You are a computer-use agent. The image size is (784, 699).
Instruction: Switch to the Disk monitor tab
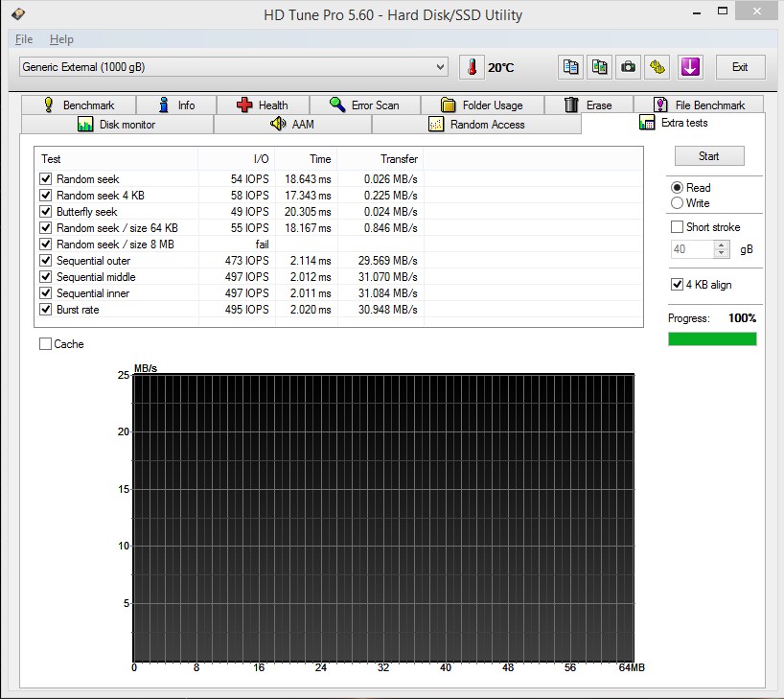[117, 124]
